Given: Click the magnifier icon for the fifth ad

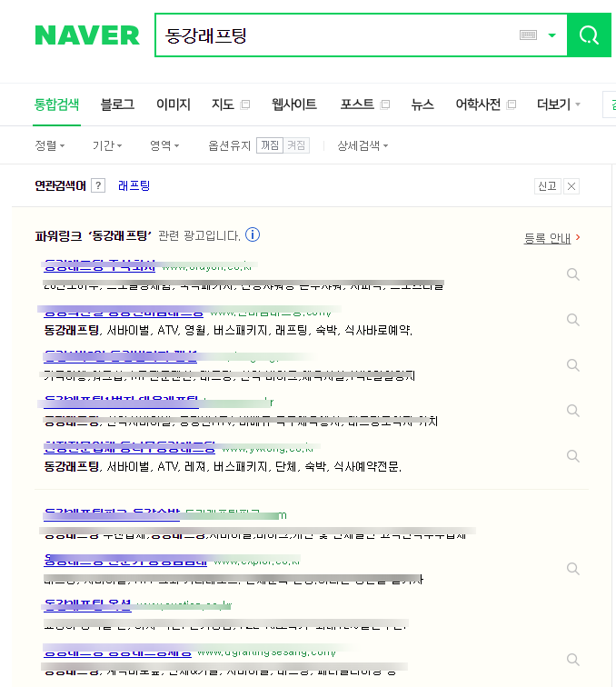Looking at the screenshot, I should click(x=573, y=456).
